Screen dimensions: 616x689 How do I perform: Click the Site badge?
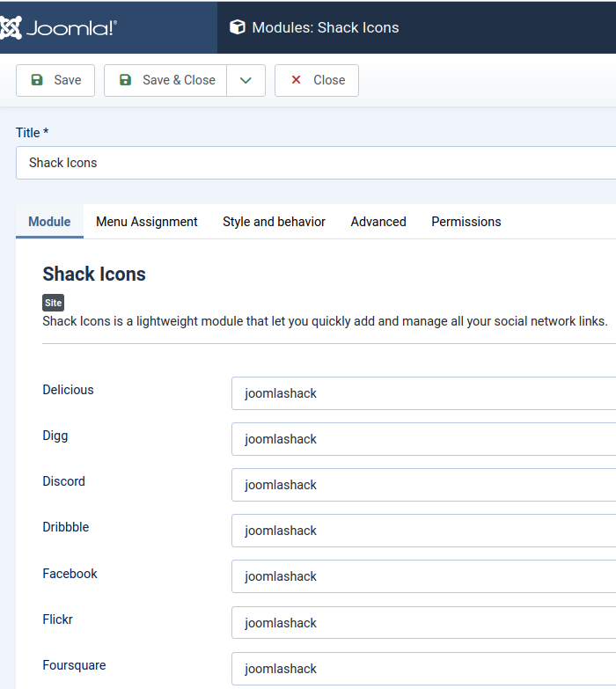(53, 303)
